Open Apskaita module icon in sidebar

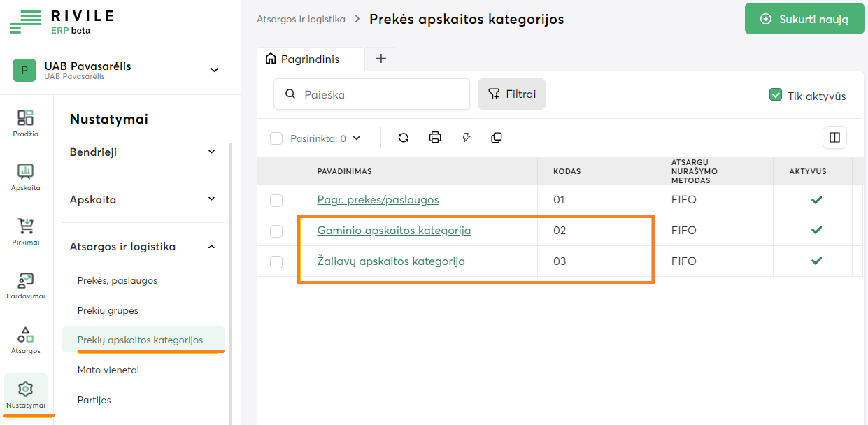tap(25, 177)
